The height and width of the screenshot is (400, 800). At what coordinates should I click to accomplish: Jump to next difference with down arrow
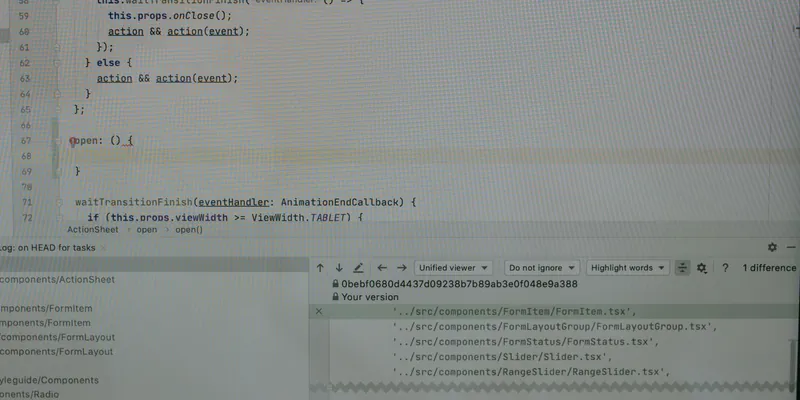[x=339, y=268]
